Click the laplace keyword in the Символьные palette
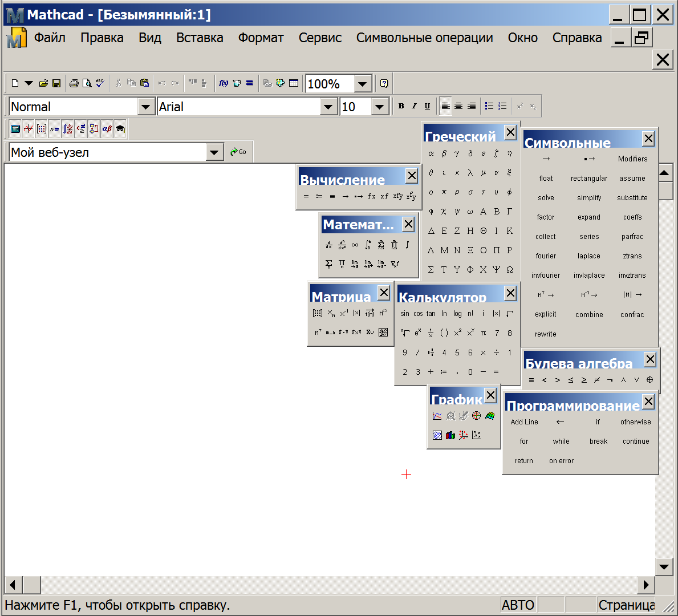Viewport: 678px width, 616px height. point(589,256)
